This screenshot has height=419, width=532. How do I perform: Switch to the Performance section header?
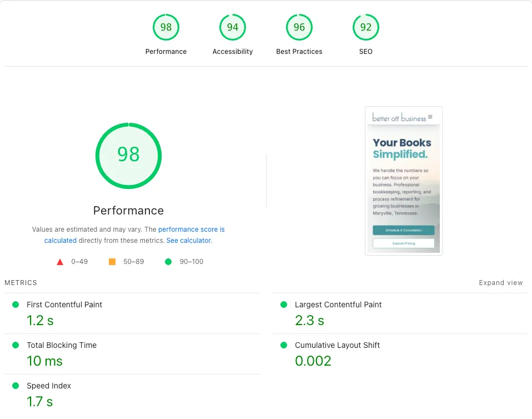[128, 211]
